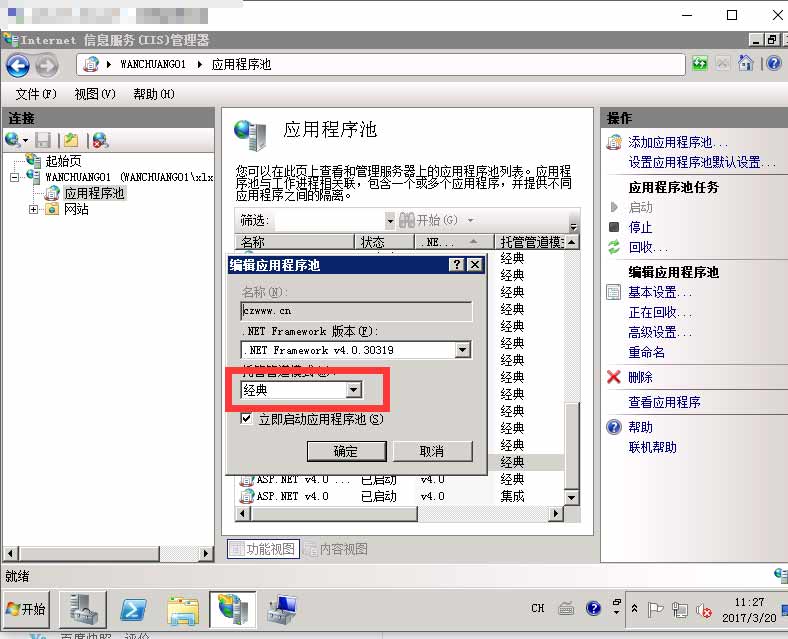Viewport: 788px width, 639px height.
Task: Open the Windows 开始 start button
Action: tap(26, 609)
